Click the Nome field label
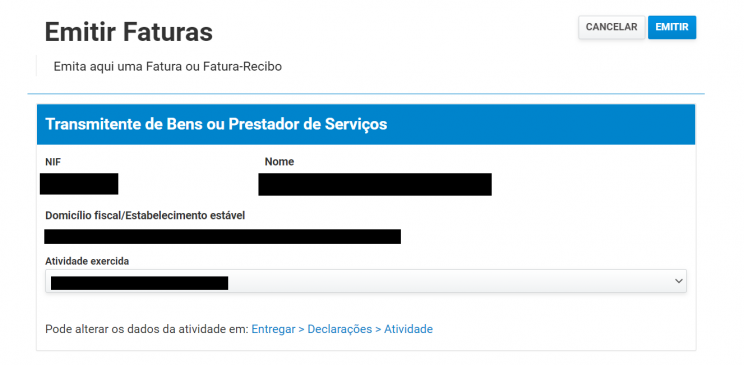 pos(279,162)
